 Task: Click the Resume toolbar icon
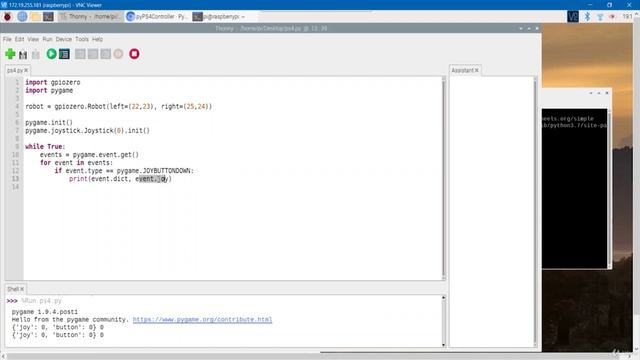(118, 54)
